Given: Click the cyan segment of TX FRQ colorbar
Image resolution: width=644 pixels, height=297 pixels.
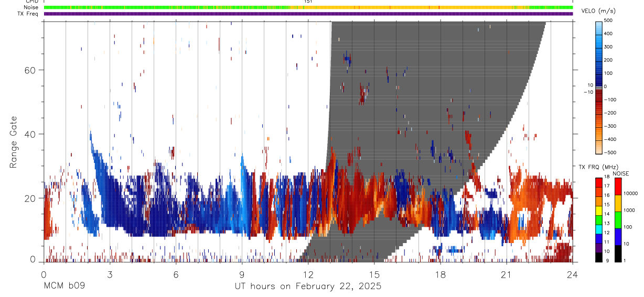Looking at the screenshot, I should [x=599, y=228].
